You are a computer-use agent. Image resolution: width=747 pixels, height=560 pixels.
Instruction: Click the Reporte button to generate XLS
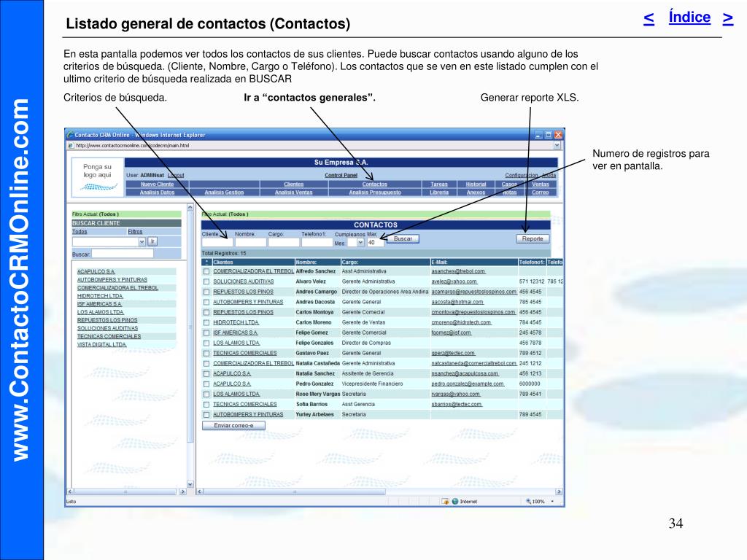(x=533, y=238)
